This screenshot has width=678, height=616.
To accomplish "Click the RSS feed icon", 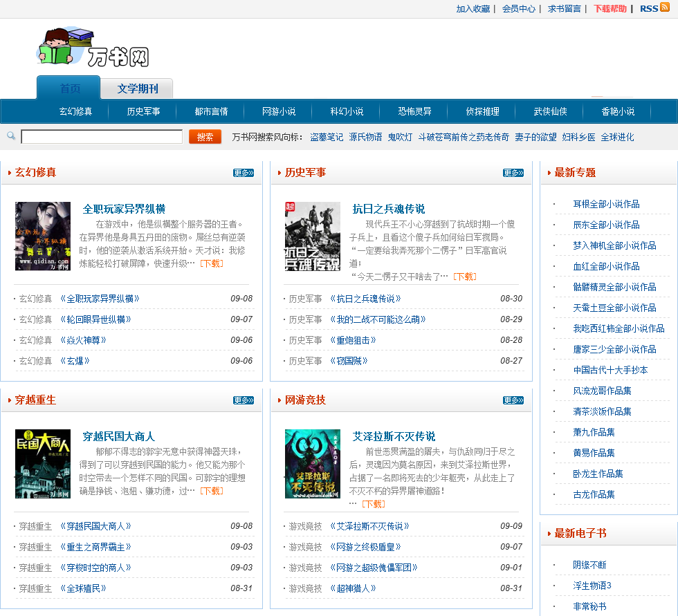I will tap(665, 8).
